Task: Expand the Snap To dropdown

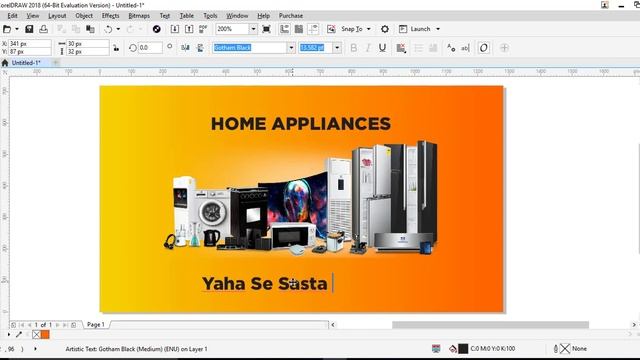Action: (x=369, y=29)
